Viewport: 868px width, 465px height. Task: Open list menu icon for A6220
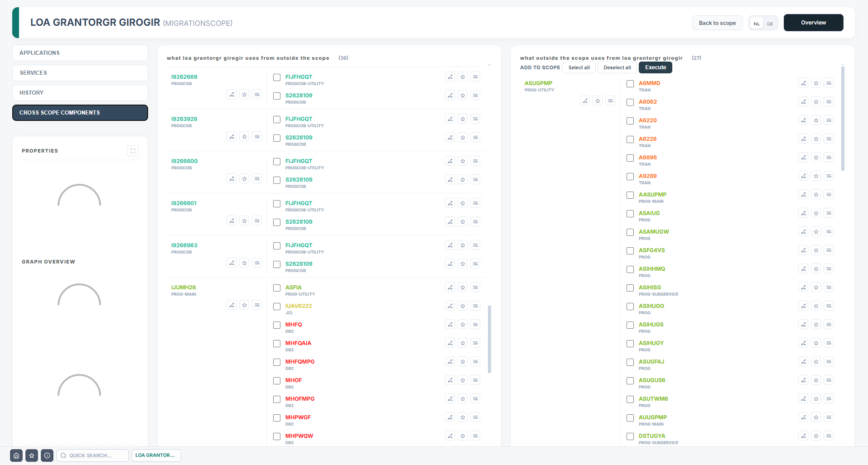coord(829,120)
